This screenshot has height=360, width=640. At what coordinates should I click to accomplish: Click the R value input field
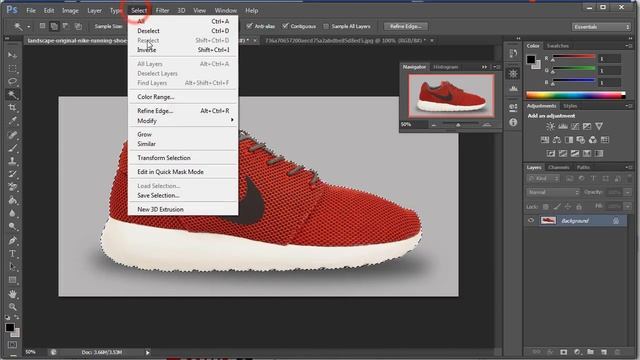tap(610, 59)
